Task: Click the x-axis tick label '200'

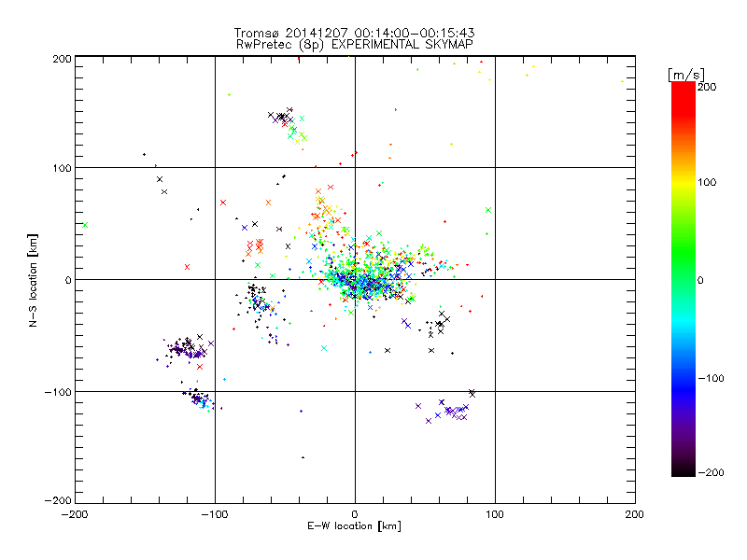Action: [x=635, y=514]
